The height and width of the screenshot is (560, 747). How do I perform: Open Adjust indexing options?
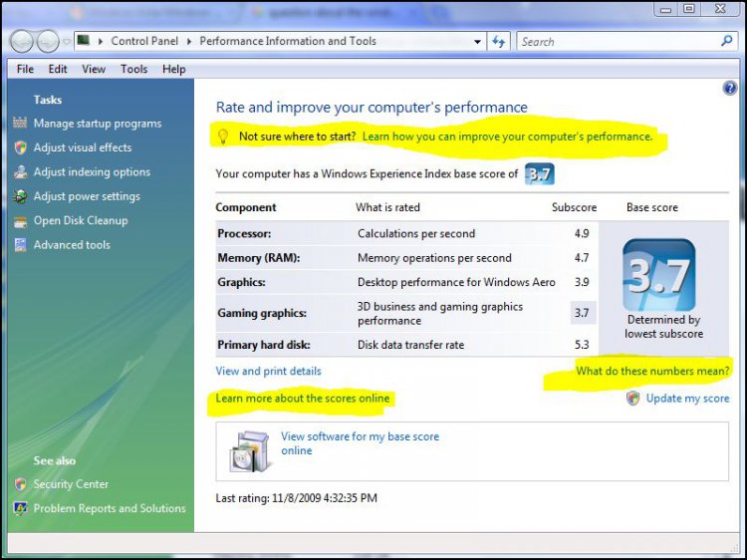coord(92,172)
